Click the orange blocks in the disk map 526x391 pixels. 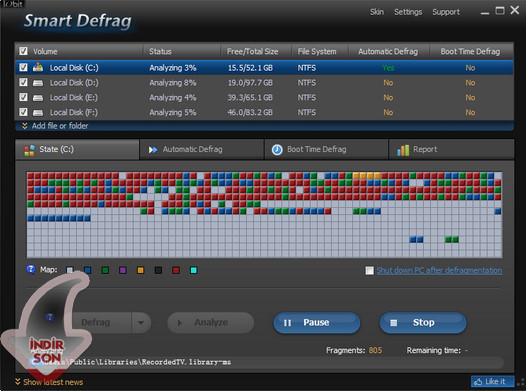click(366, 176)
